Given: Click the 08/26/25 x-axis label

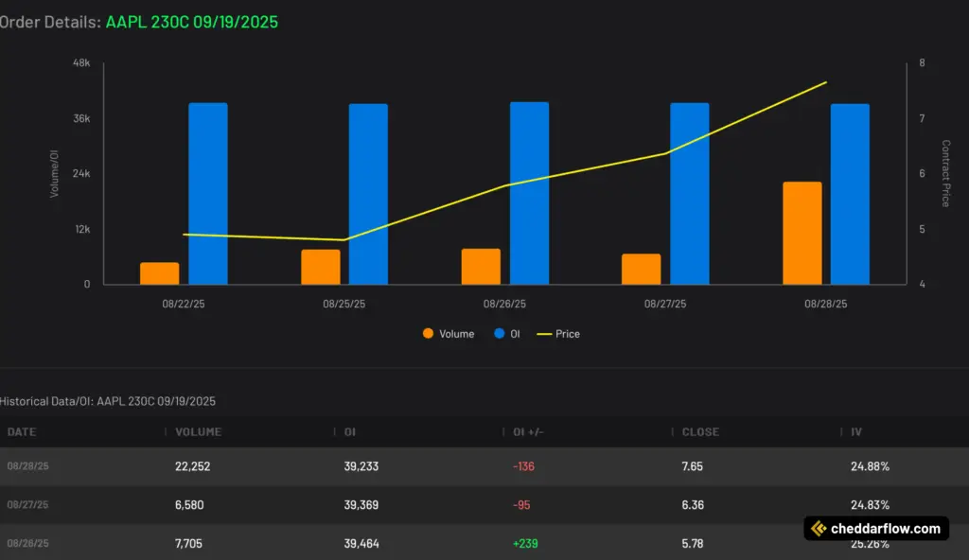Looking at the screenshot, I should point(504,304).
